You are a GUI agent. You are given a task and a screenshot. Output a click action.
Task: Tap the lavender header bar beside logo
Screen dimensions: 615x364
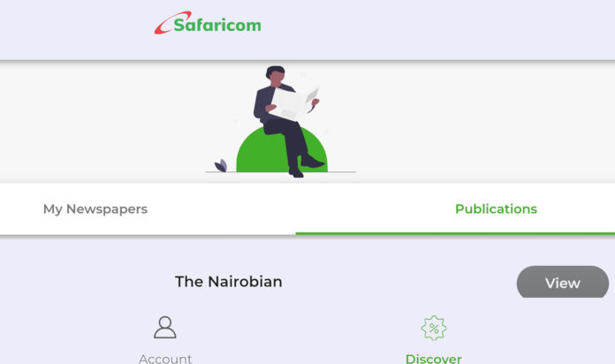coord(431,27)
